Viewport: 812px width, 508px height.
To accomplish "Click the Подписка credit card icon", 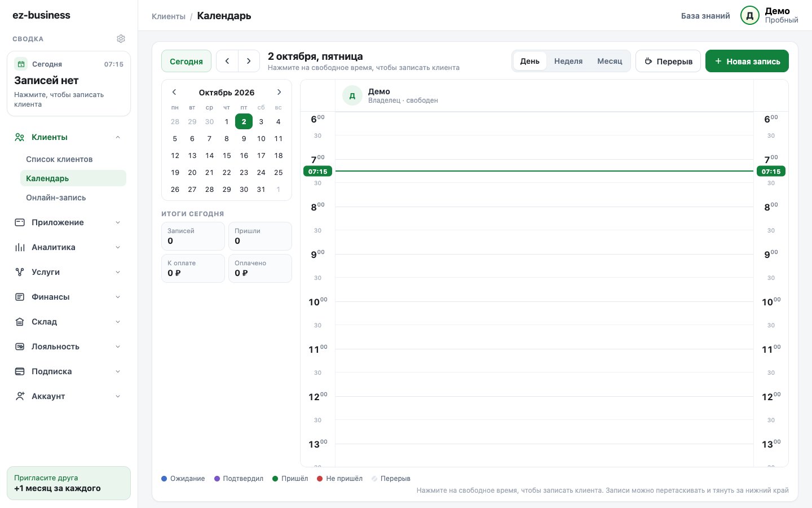I will [20, 371].
